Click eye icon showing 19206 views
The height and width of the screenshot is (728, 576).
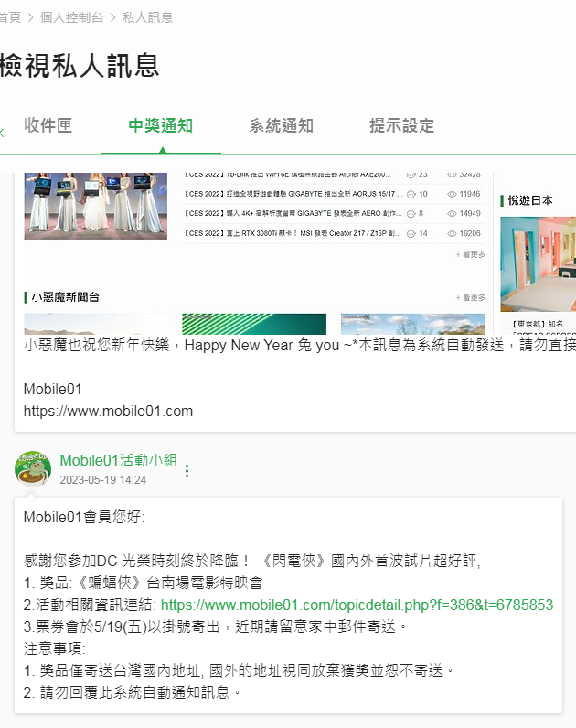(452, 233)
